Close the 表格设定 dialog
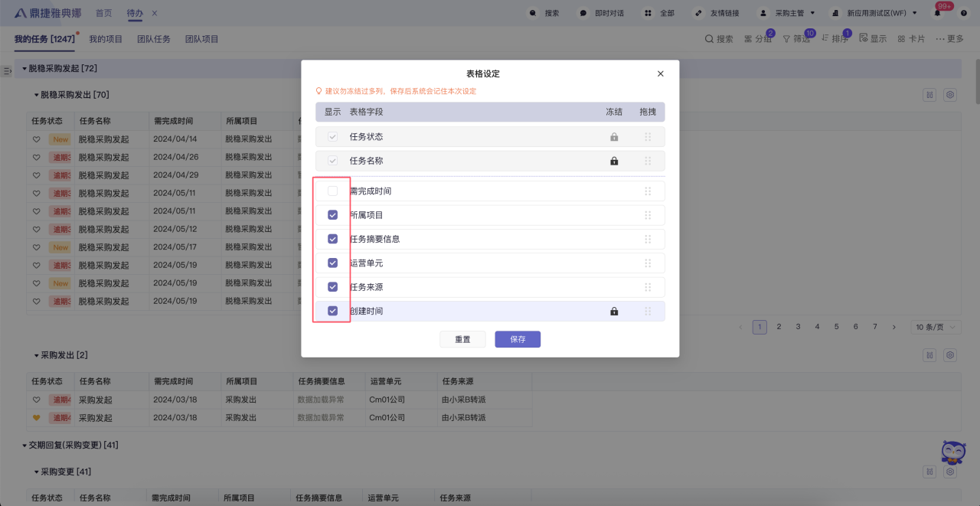Viewport: 980px width, 506px height. point(661,73)
